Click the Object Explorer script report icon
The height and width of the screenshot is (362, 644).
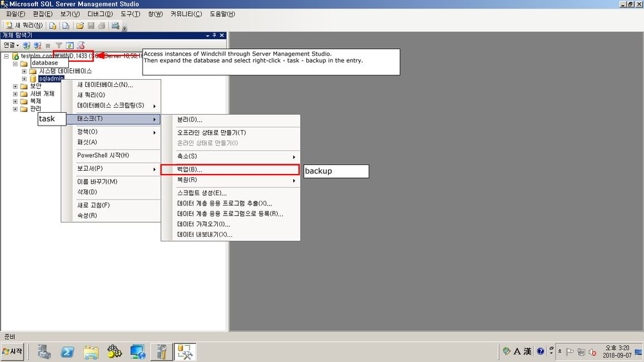coord(81,45)
